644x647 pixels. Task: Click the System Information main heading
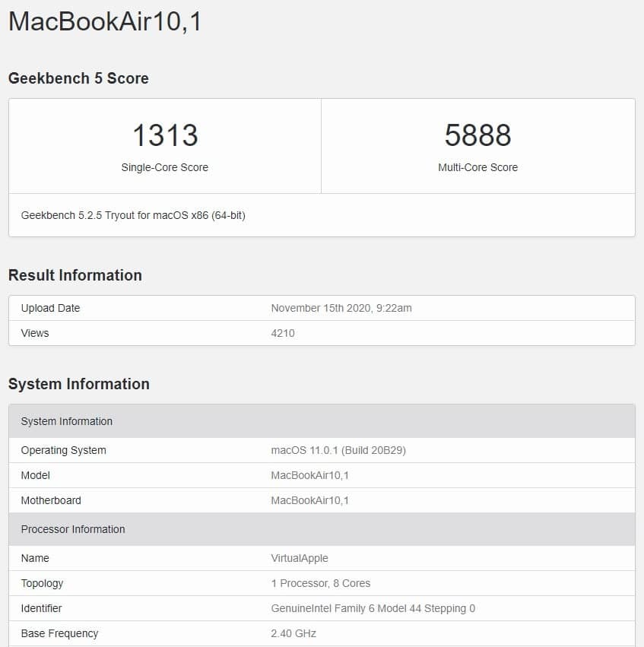coord(80,384)
